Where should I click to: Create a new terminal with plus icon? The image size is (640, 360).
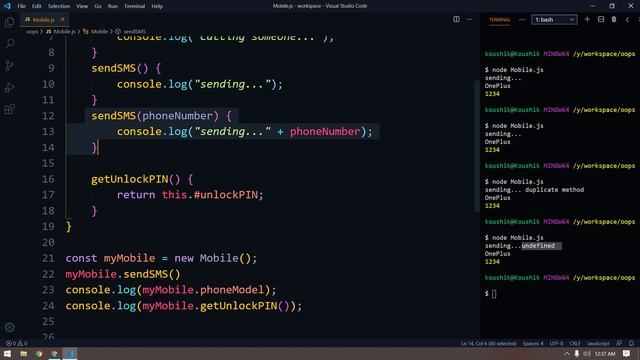587,19
